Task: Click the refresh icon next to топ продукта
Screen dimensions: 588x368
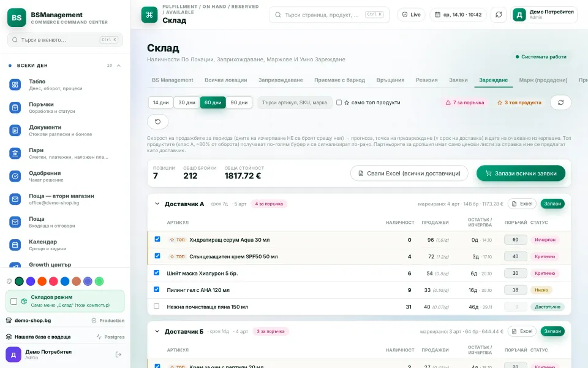Action: pyautogui.click(x=560, y=102)
